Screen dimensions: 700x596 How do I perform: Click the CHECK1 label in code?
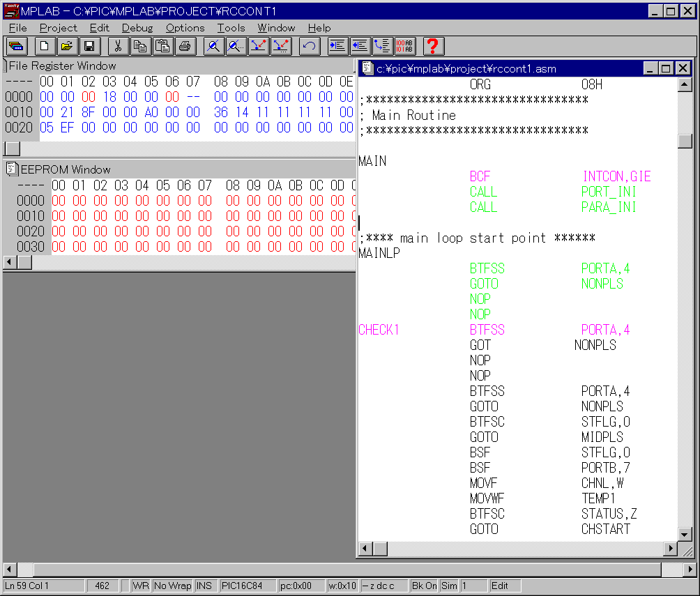(x=379, y=330)
